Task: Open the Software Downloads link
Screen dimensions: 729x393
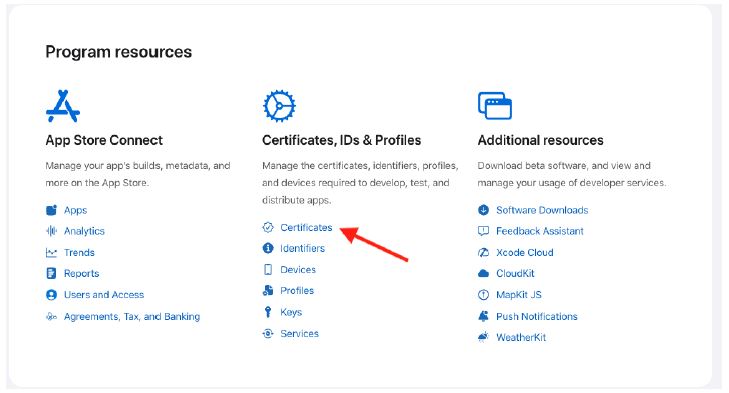Action: [x=542, y=210]
